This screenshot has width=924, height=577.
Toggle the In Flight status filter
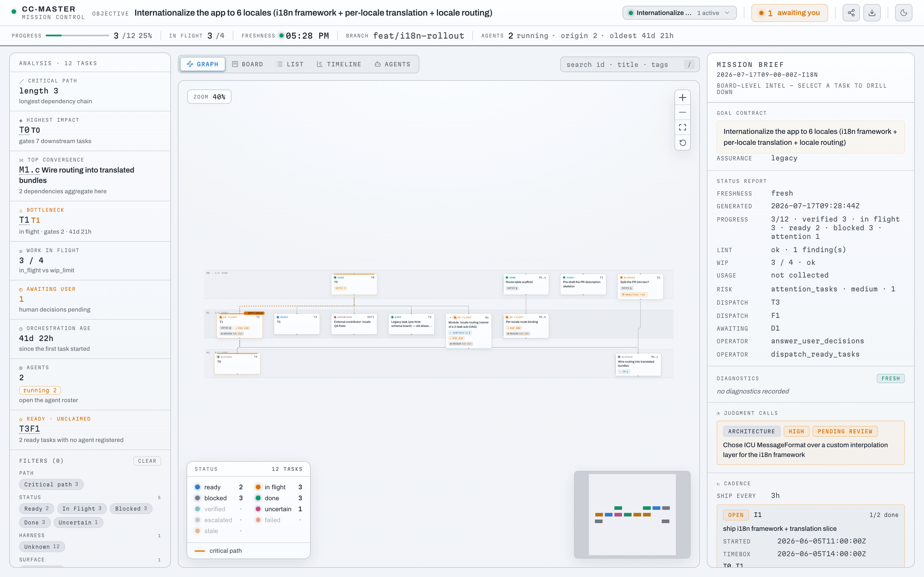pyautogui.click(x=82, y=509)
